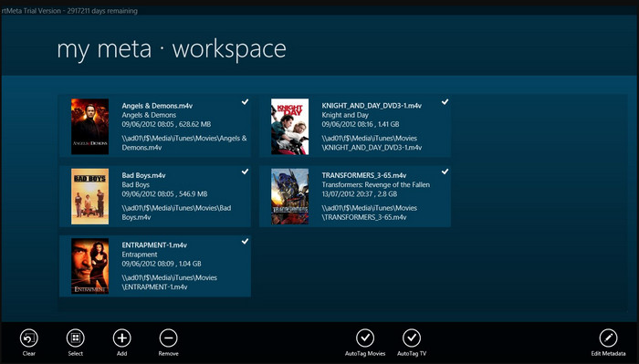Uncheck the KNIGHT_AND_DAY_DVD3-1.m4v checkmark
Image resolution: width=639 pixels, height=364 pixels.
445,102
